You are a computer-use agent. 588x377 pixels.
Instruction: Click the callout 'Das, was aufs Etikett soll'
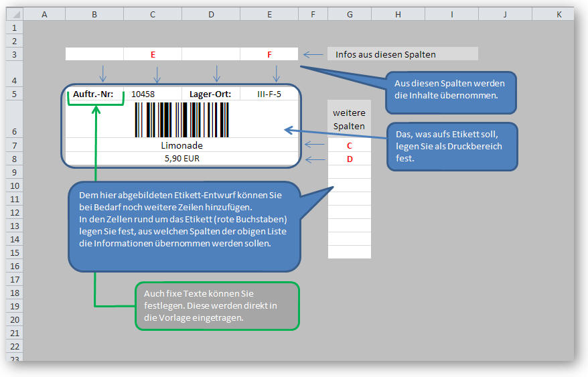tap(452, 146)
